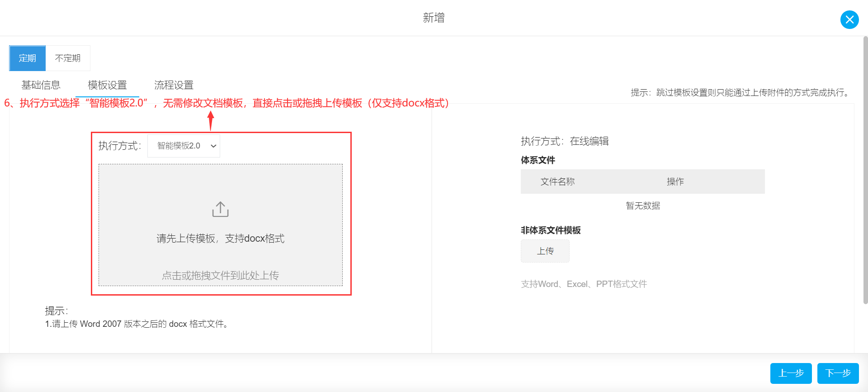
Task: Click the 体系文件 heading
Action: pyautogui.click(x=538, y=160)
